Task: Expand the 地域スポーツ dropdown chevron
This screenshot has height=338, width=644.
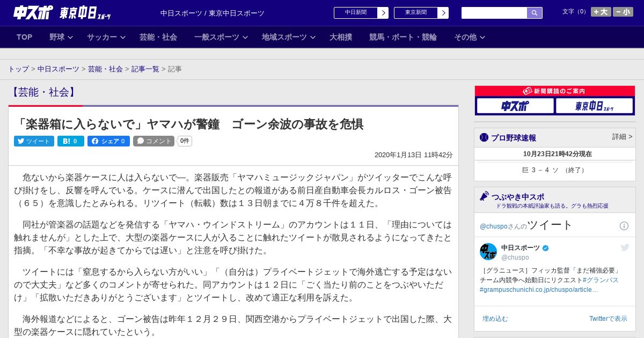Action: click(313, 37)
